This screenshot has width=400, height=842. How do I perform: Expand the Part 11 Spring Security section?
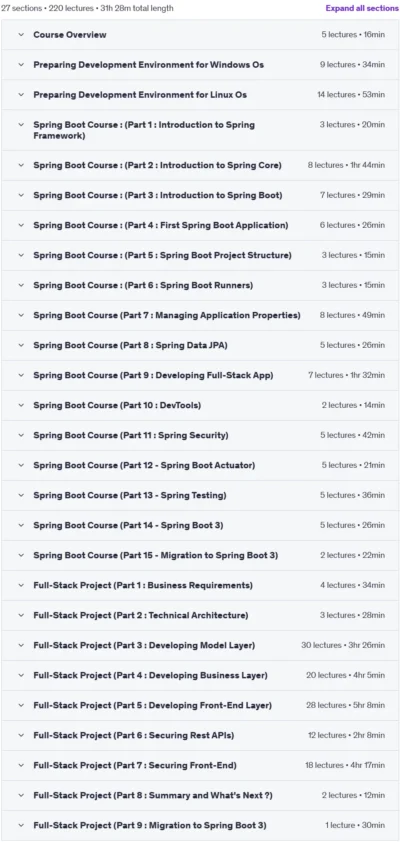pyautogui.click(x=200, y=435)
